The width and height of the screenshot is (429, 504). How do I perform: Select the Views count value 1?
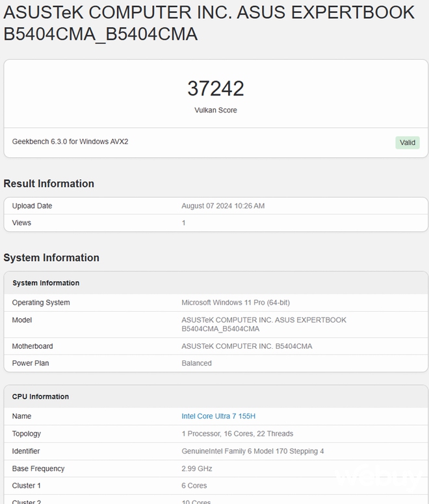[x=184, y=223]
